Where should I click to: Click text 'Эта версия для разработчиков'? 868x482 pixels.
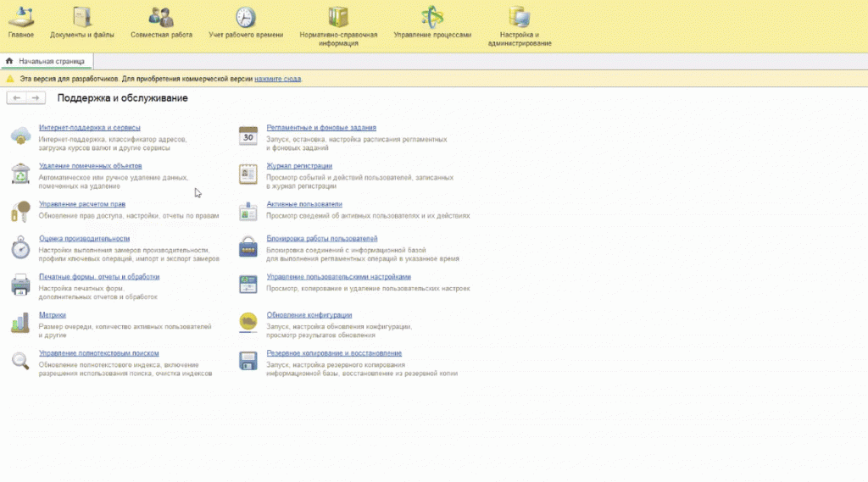[70, 79]
